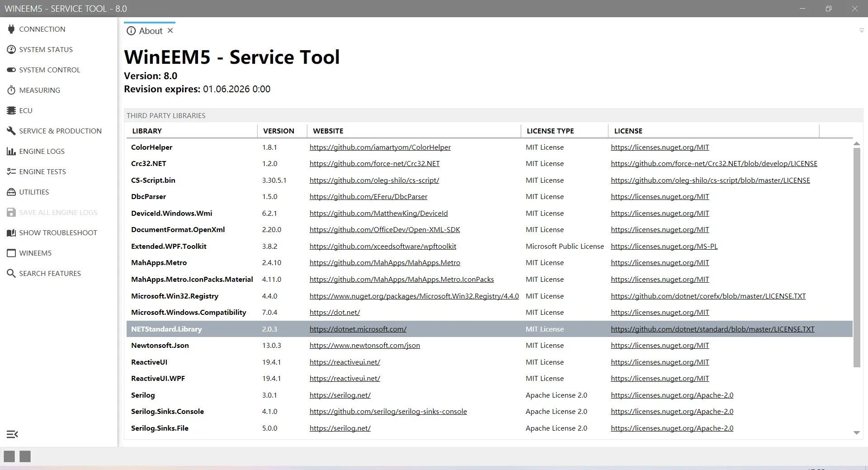
Task: Open tab overflow dropdown arrow at top right
Action: tap(861, 31)
